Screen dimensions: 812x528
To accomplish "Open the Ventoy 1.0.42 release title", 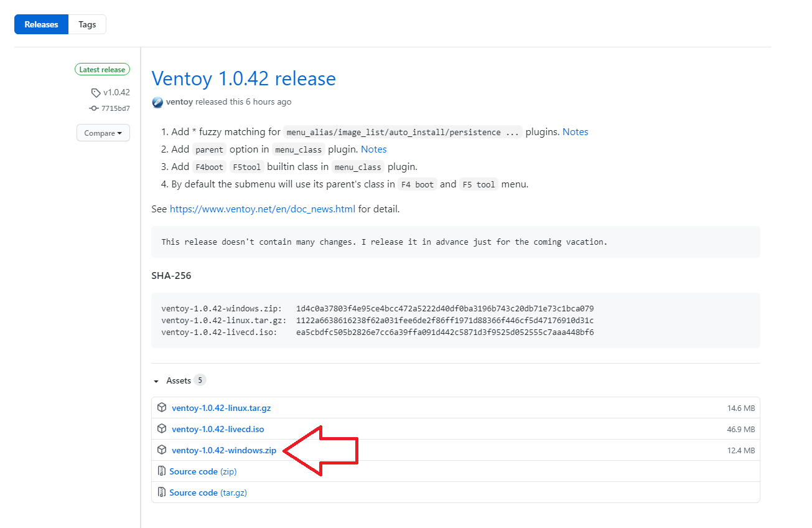I will pyautogui.click(x=243, y=79).
